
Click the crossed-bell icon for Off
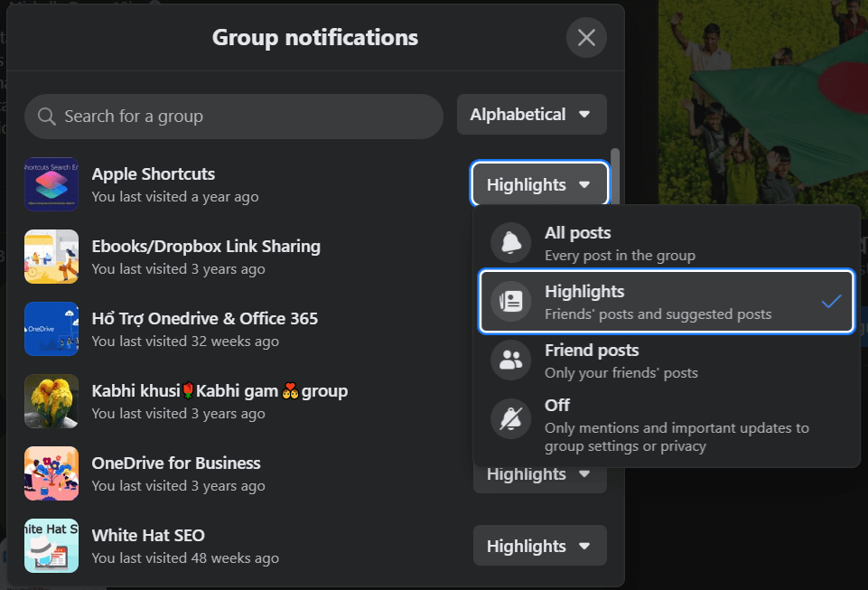511,419
